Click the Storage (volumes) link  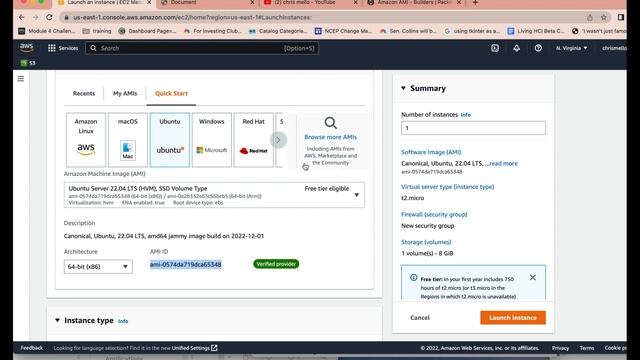pyautogui.click(x=426, y=242)
